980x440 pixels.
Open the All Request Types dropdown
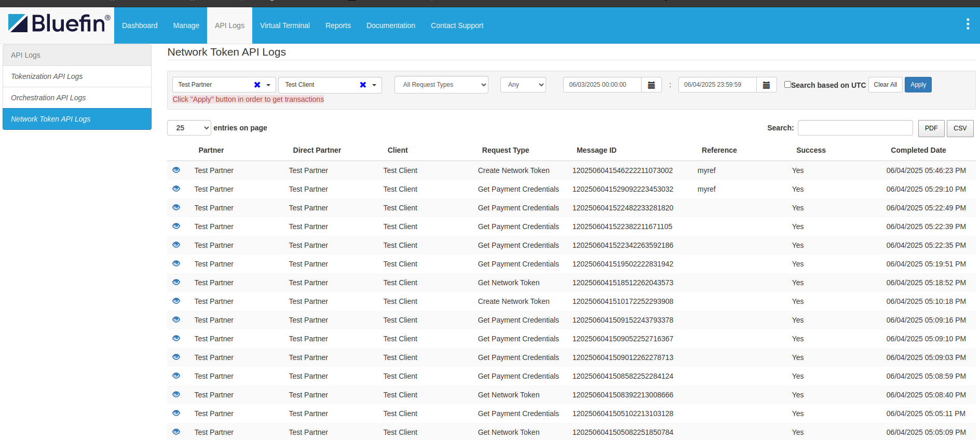(x=441, y=85)
